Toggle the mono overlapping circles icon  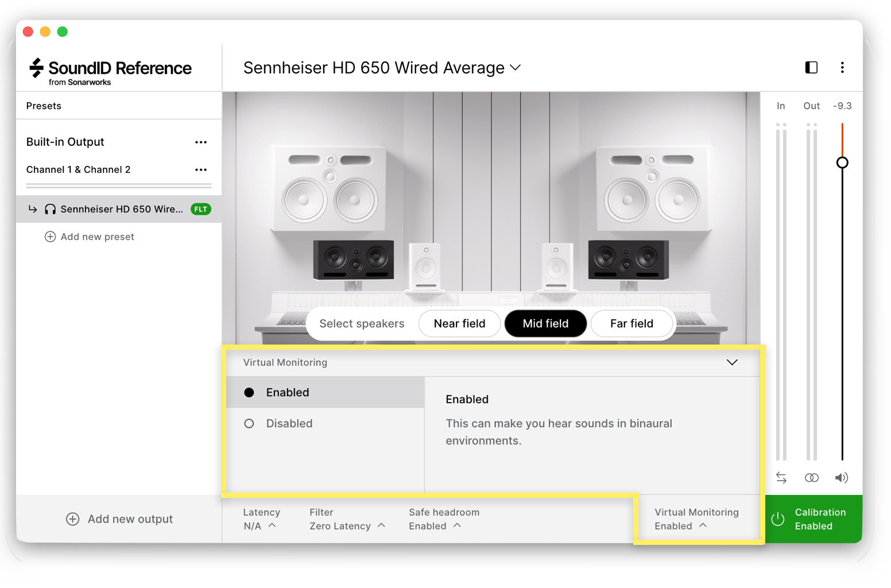coord(811,478)
